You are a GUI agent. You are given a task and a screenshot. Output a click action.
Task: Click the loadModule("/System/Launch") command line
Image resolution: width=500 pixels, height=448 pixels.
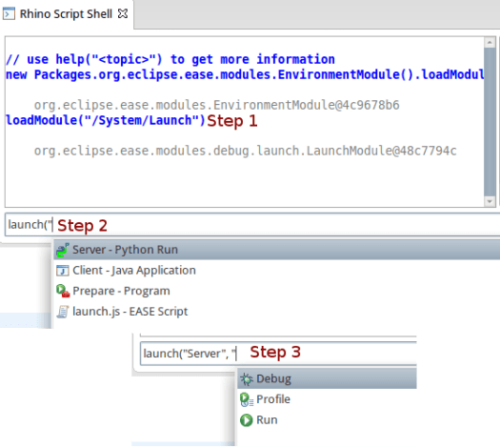click(106, 121)
